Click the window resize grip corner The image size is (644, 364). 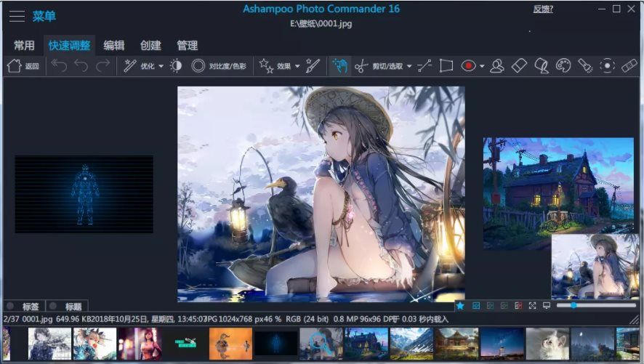tap(635, 319)
